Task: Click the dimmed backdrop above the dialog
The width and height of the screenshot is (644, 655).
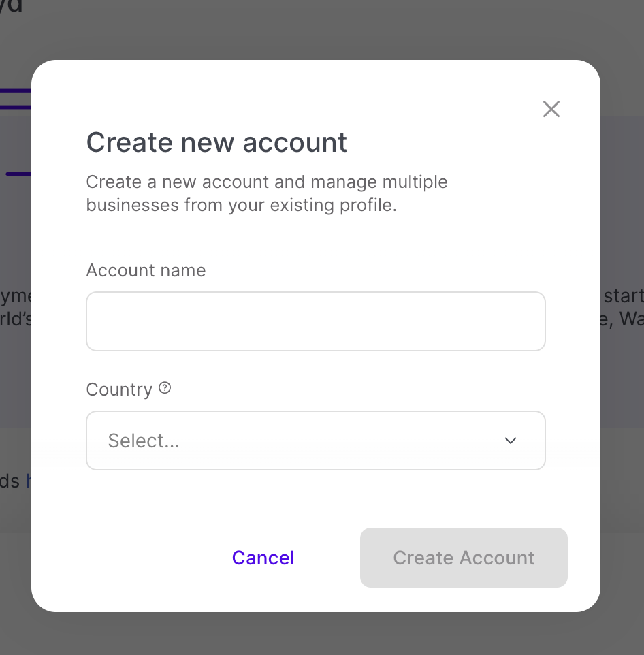Action: click(320, 29)
